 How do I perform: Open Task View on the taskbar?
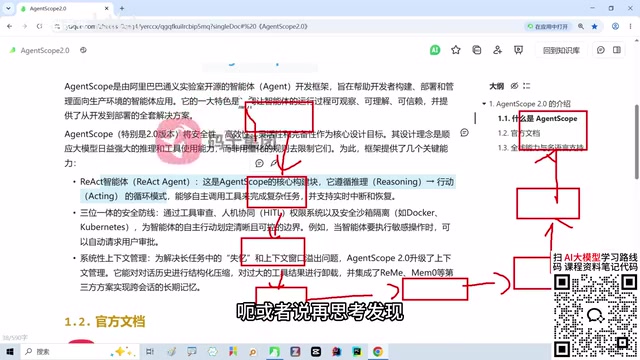tap(150, 351)
